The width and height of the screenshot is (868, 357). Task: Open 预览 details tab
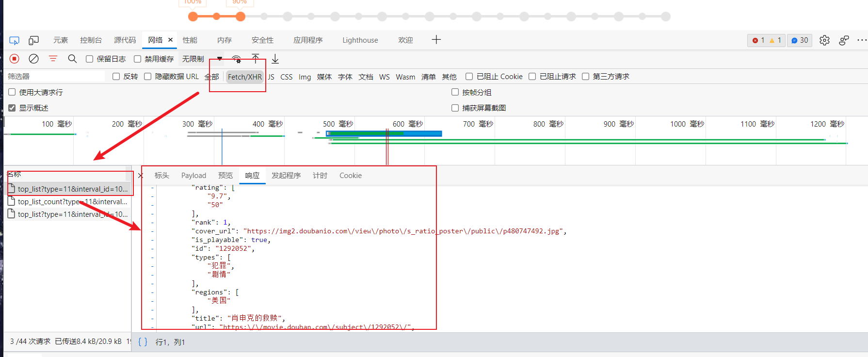click(225, 176)
